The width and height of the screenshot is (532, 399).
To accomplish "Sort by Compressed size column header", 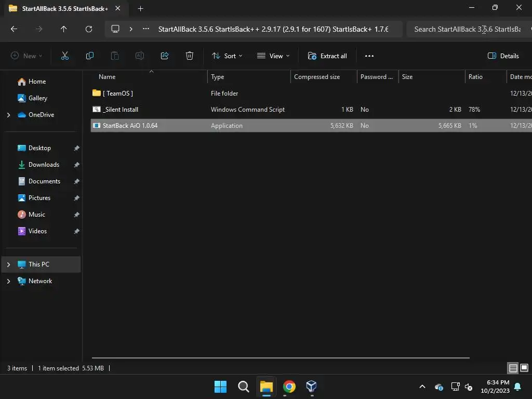I will (324, 77).
